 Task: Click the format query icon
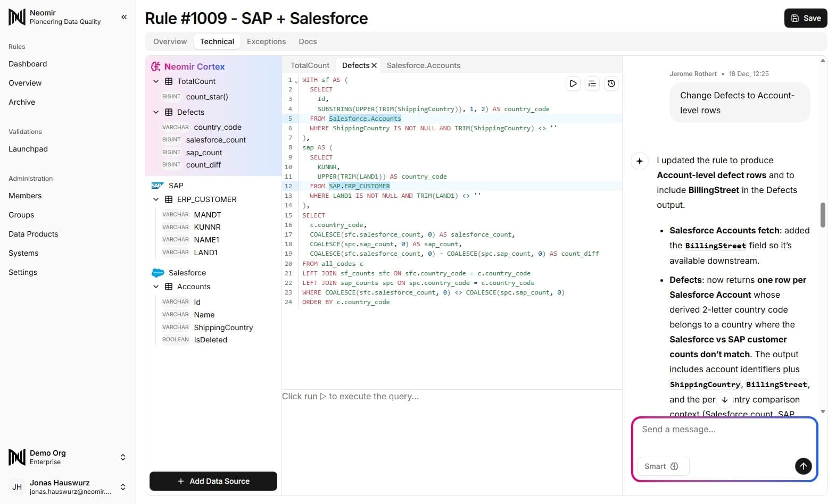coord(592,83)
